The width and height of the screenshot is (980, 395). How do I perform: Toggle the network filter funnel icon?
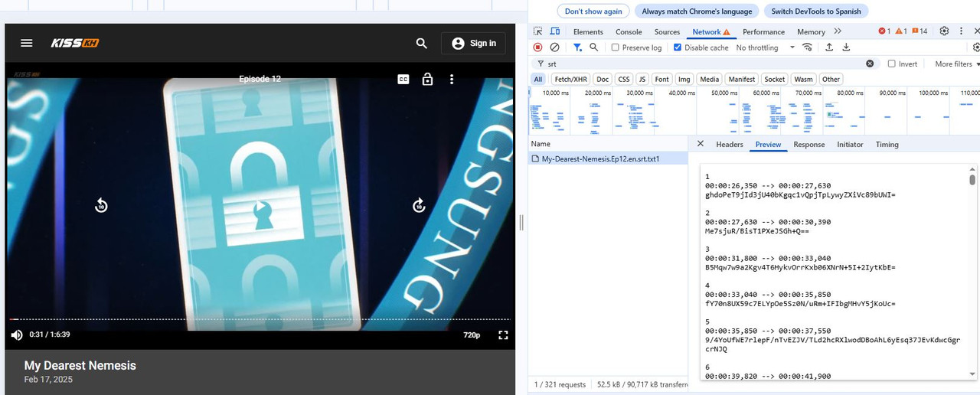coord(577,47)
